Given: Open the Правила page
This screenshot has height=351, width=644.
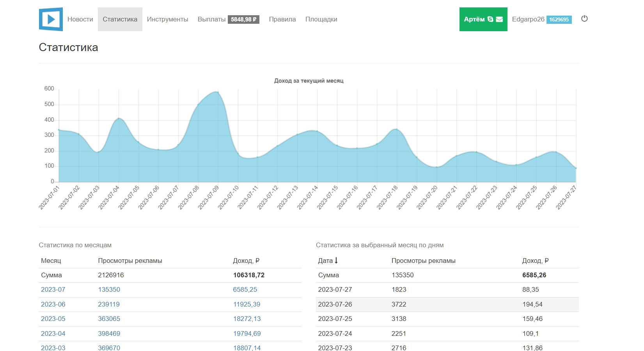Looking at the screenshot, I should (282, 19).
